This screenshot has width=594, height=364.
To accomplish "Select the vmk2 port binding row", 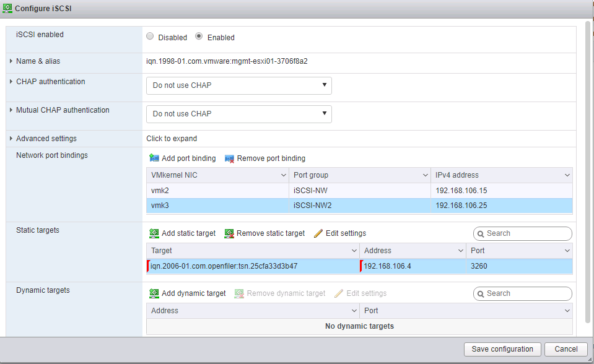I will 217,191.
